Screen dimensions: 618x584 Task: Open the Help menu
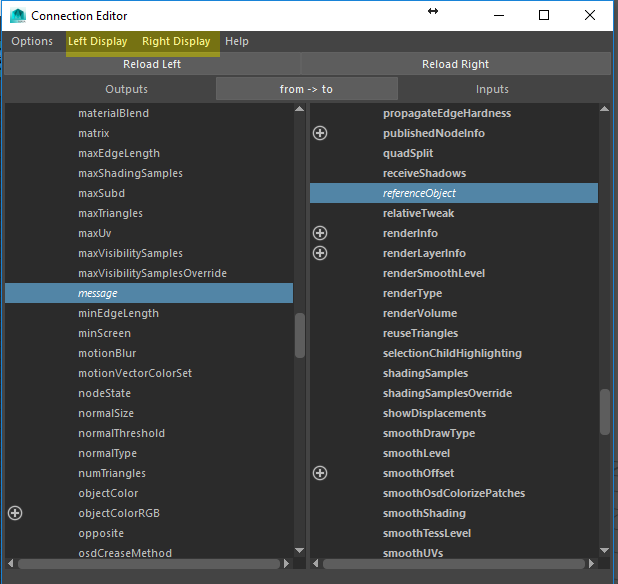(237, 41)
